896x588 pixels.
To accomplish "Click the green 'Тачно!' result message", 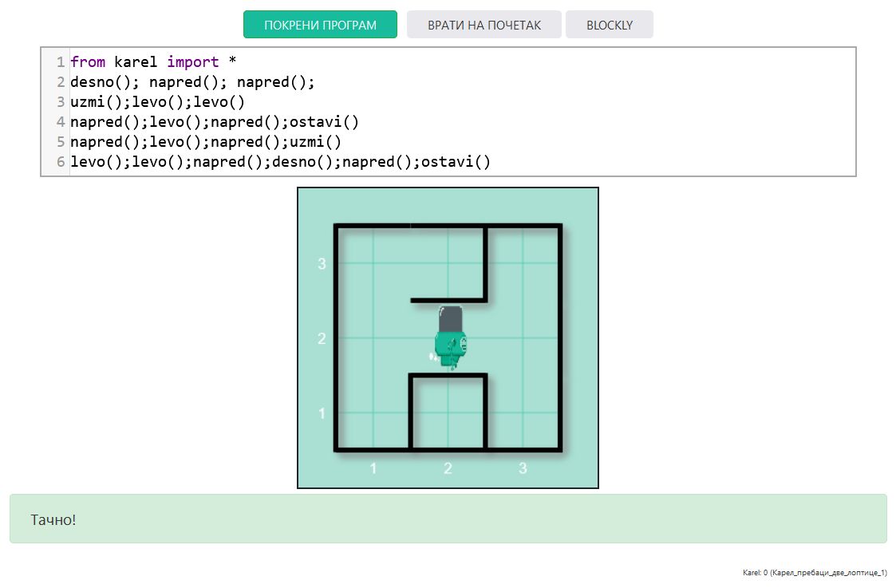I will [448, 519].
